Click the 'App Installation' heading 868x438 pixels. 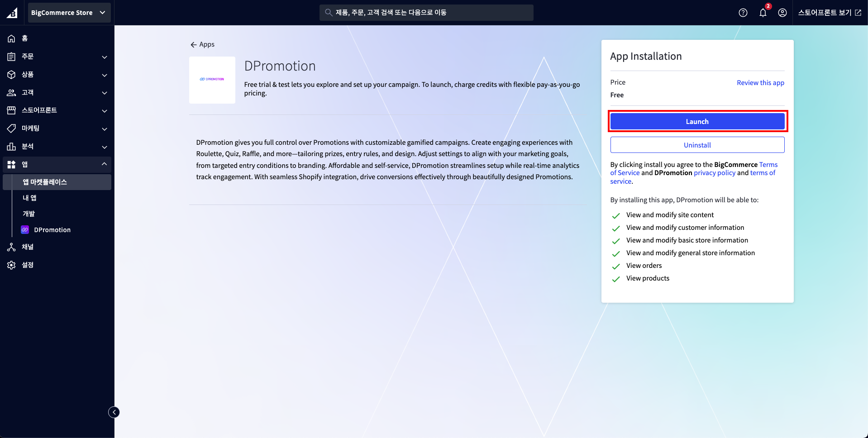pos(646,56)
